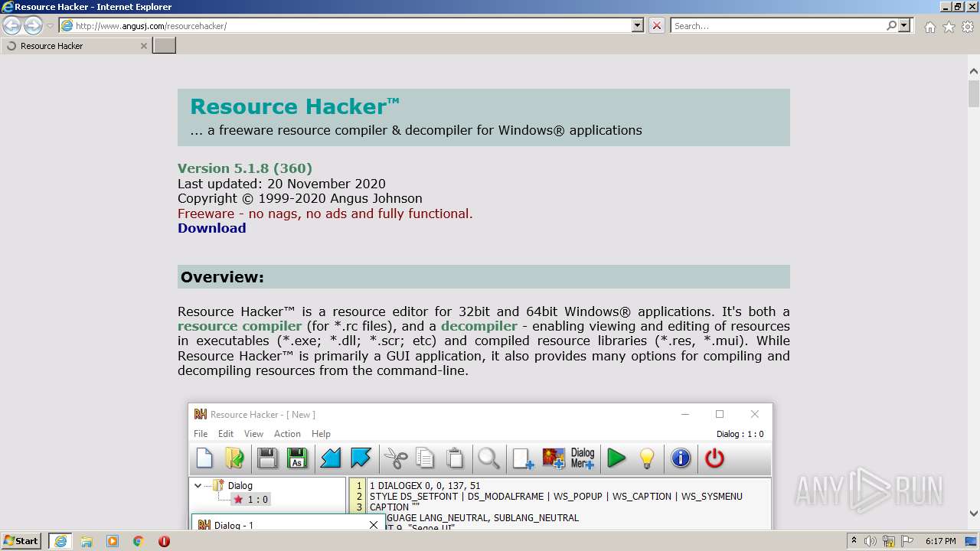Click the Add new blank resource icon
980x551 pixels.
524,458
